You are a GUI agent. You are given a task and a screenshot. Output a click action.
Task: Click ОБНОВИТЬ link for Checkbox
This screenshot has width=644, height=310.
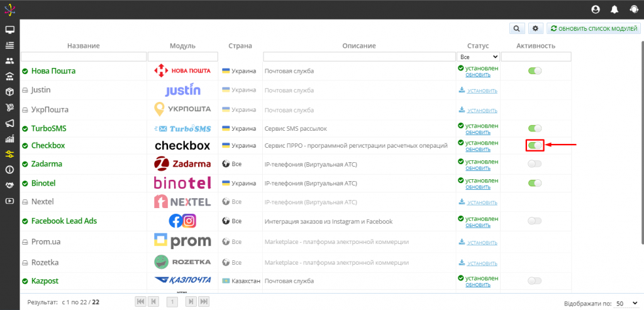[478, 150]
